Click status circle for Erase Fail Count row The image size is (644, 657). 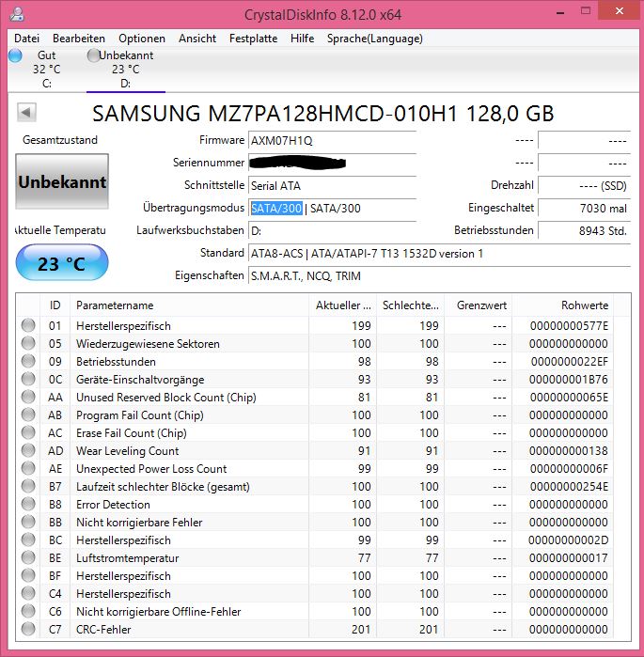pyautogui.click(x=28, y=432)
